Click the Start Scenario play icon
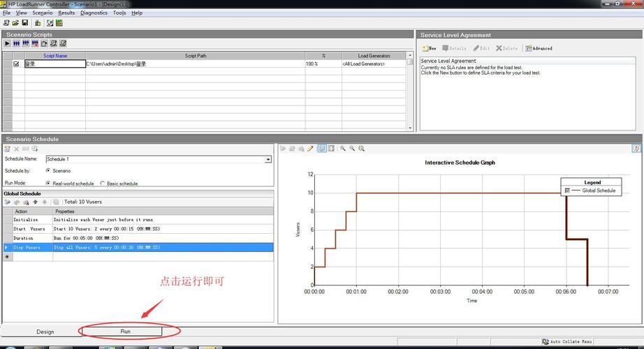 [x=8, y=43]
